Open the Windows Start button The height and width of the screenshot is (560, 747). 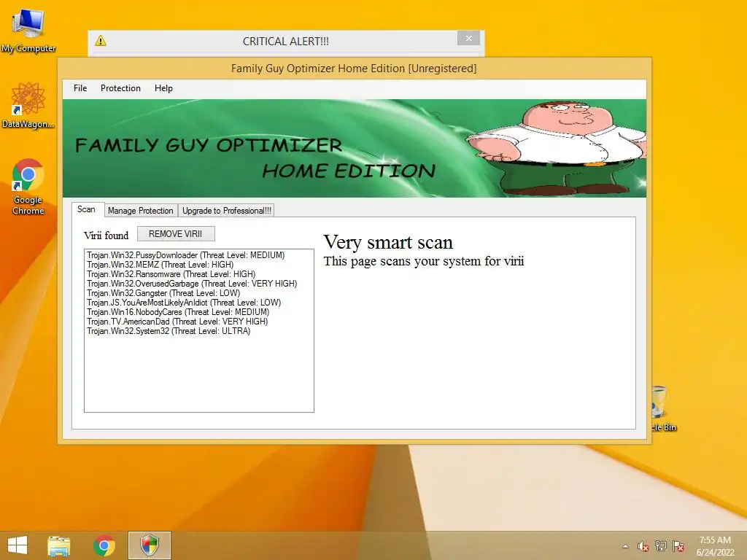(18, 545)
